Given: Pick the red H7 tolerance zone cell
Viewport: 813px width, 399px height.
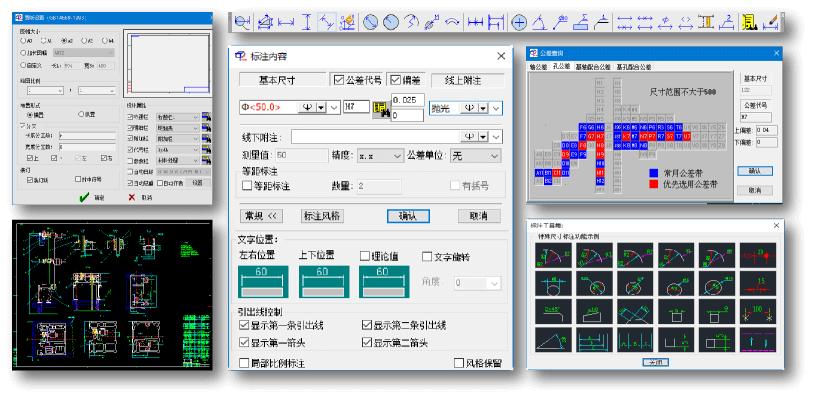Looking at the screenshot, I should (x=600, y=136).
